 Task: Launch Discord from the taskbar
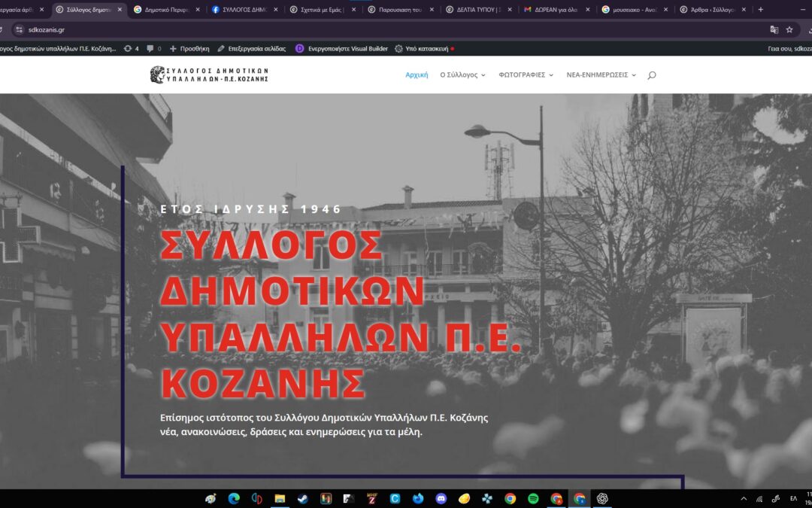pyautogui.click(x=440, y=498)
